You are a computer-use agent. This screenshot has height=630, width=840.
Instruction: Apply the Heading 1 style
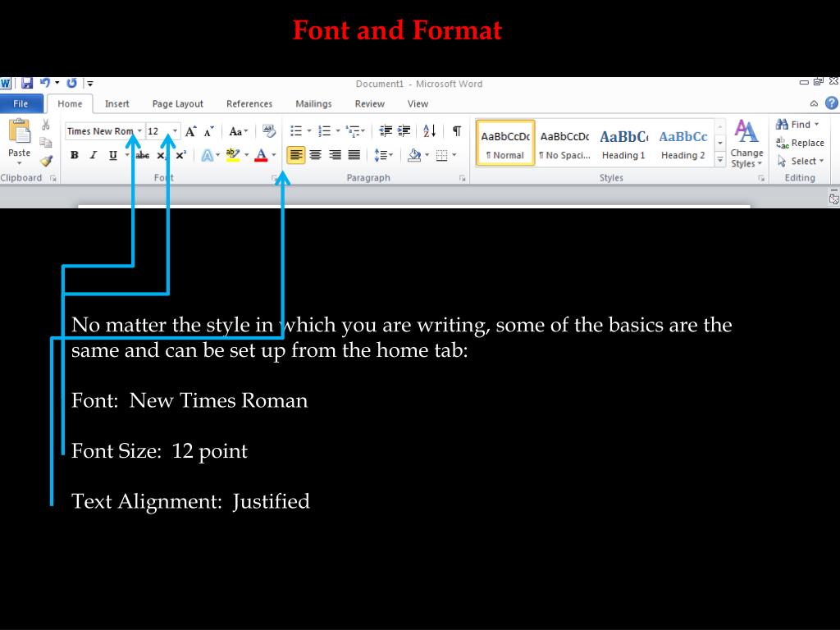coord(623,143)
